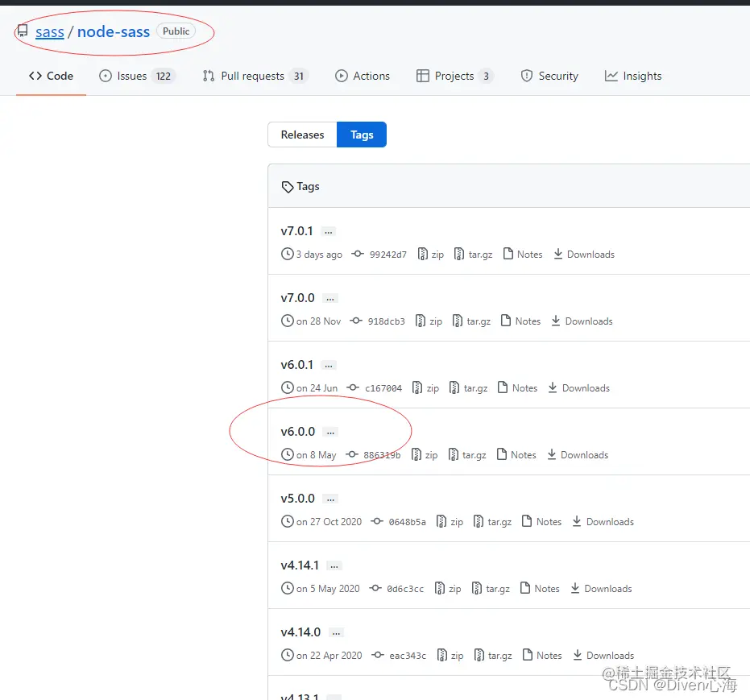Open commit 99242d7

pyautogui.click(x=388, y=255)
